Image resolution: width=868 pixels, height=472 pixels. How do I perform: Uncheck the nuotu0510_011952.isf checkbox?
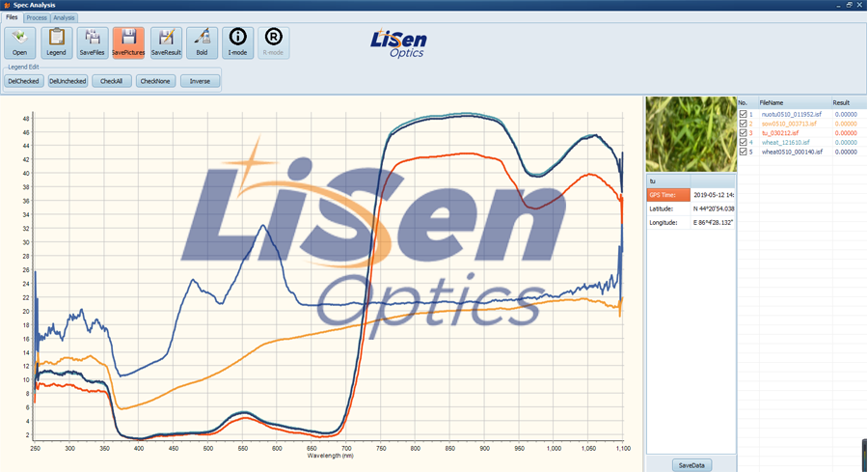743,114
